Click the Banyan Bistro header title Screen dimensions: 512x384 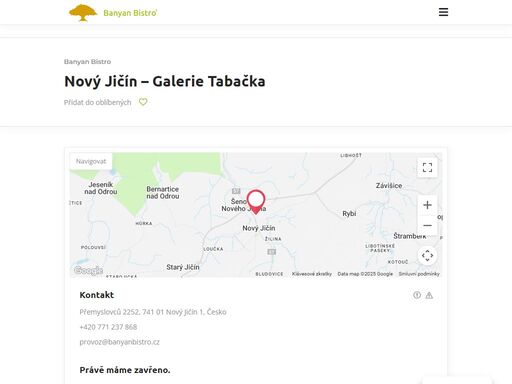[130, 13]
